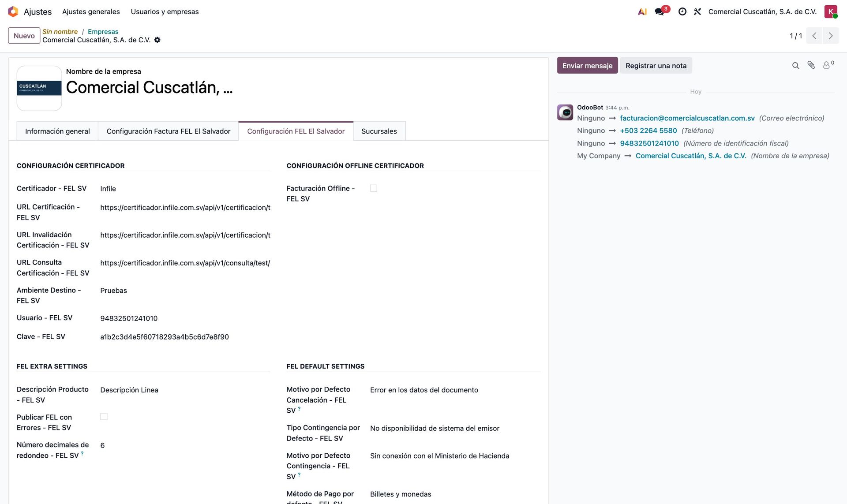Go to previous record arrow
847x504 pixels.
pos(814,36)
